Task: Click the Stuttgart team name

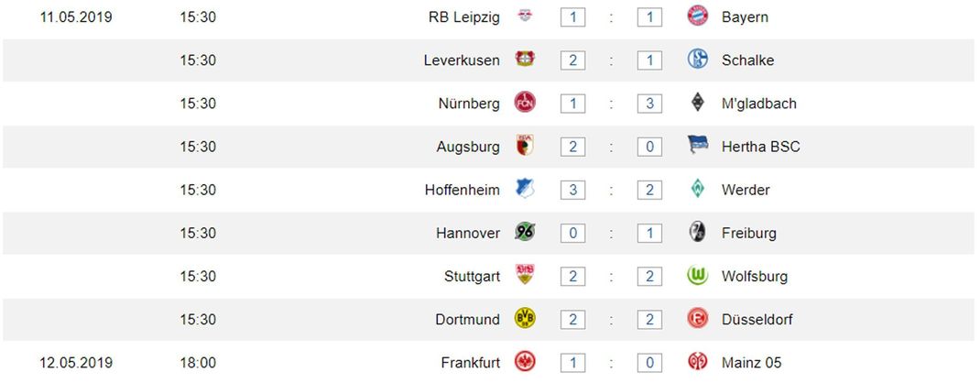Action: pos(472,276)
